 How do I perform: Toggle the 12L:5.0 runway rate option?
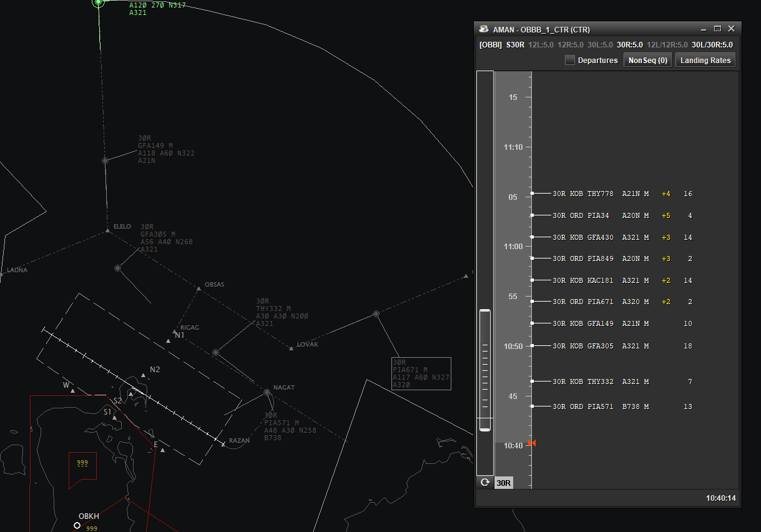click(x=541, y=45)
